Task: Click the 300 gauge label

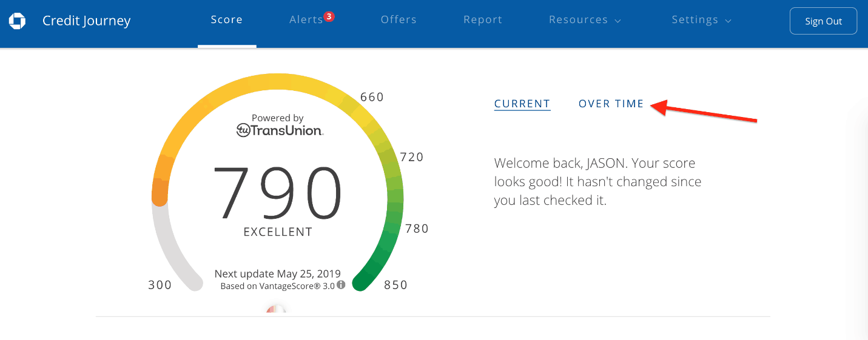Action: click(x=160, y=285)
